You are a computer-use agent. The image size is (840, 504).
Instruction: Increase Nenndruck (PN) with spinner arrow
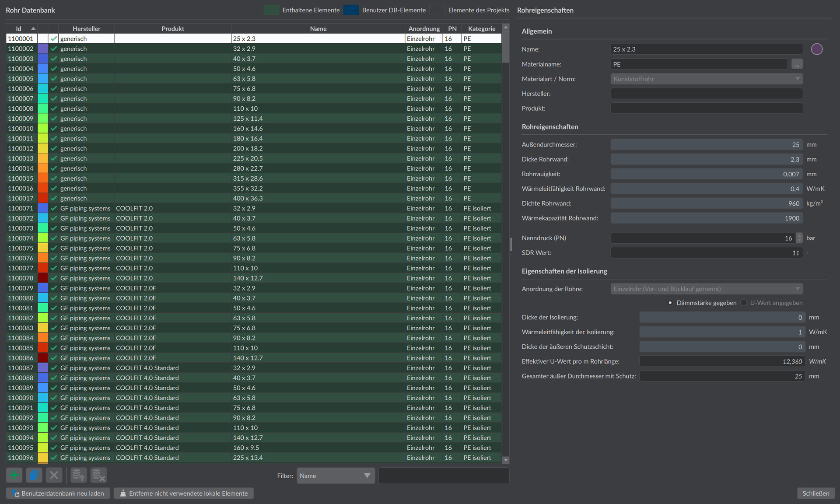pyautogui.click(x=799, y=235)
